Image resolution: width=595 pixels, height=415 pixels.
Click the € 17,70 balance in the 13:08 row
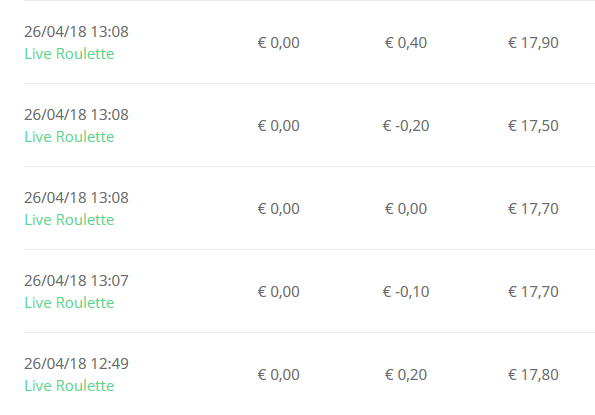tap(533, 209)
